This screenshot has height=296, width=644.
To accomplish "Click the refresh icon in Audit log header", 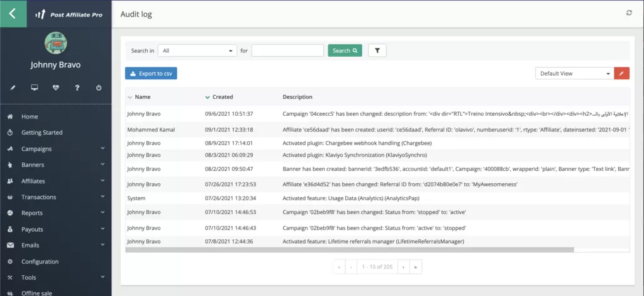I will click(629, 13).
